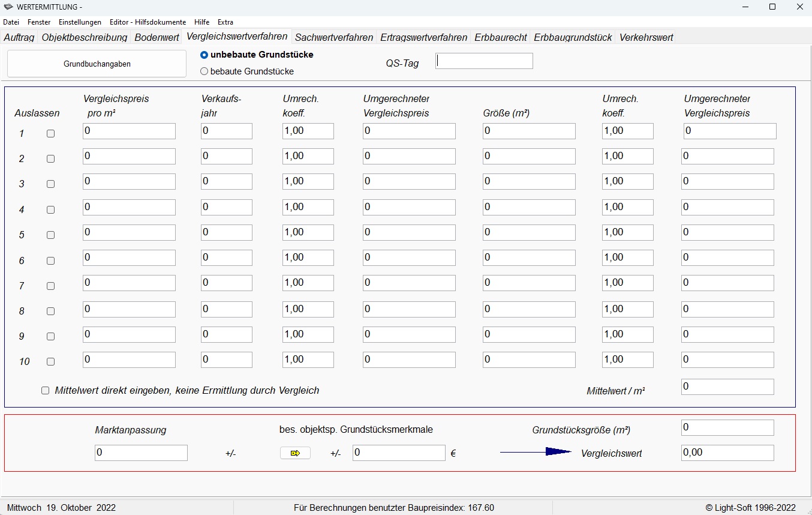Open the Einstellungen menu
The image size is (812, 515).
80,22
